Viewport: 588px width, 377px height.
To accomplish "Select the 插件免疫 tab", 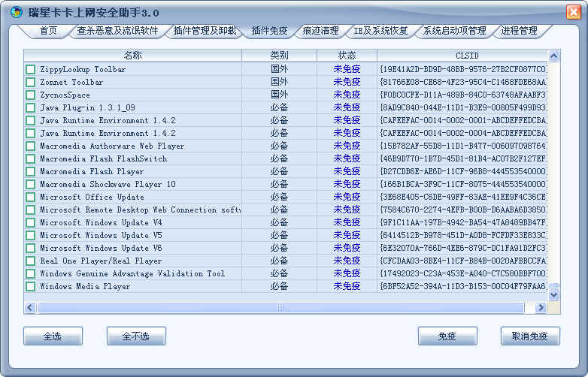I will [x=270, y=31].
